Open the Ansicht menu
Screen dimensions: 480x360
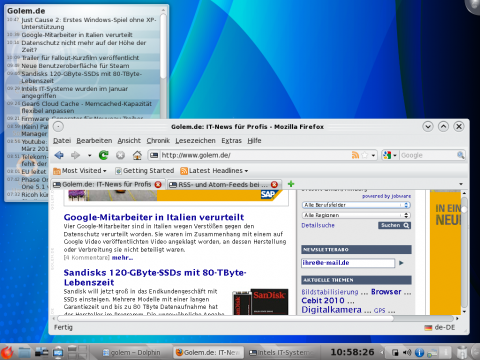tap(129, 141)
